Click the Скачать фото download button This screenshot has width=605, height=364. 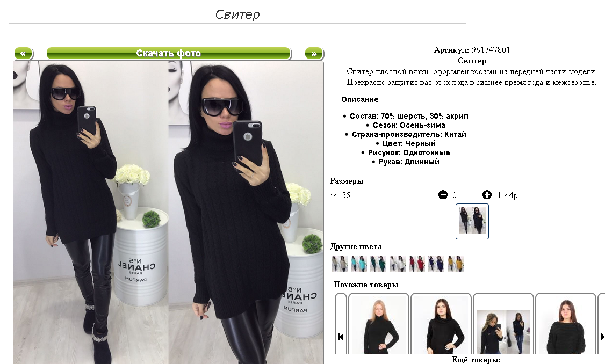tap(169, 53)
